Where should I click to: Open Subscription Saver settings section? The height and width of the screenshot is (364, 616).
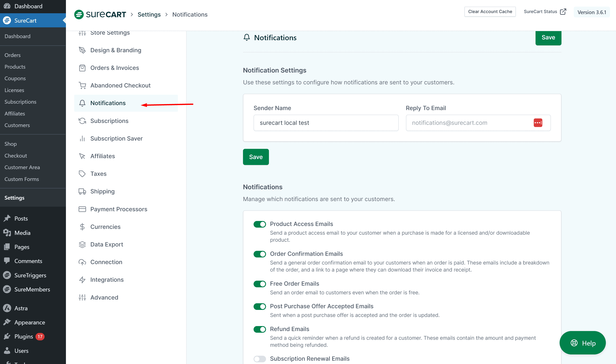[116, 138]
